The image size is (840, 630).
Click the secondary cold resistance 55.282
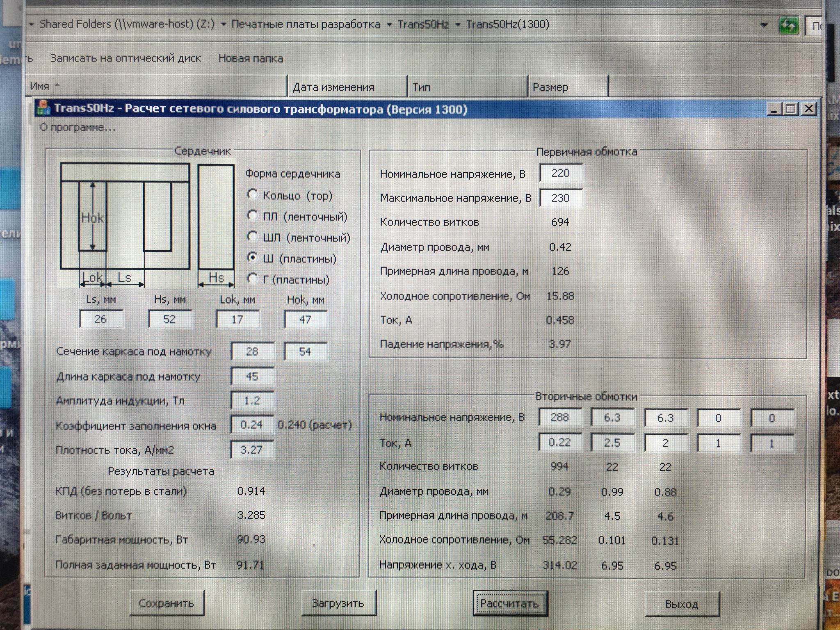pos(560,540)
